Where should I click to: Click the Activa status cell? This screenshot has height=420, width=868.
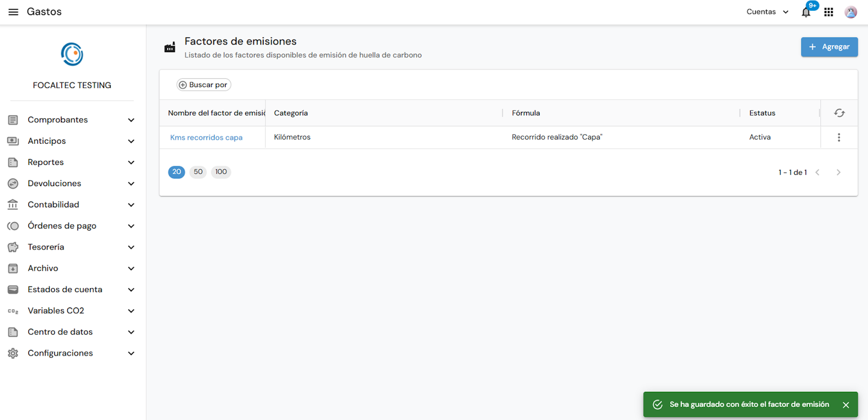point(759,137)
